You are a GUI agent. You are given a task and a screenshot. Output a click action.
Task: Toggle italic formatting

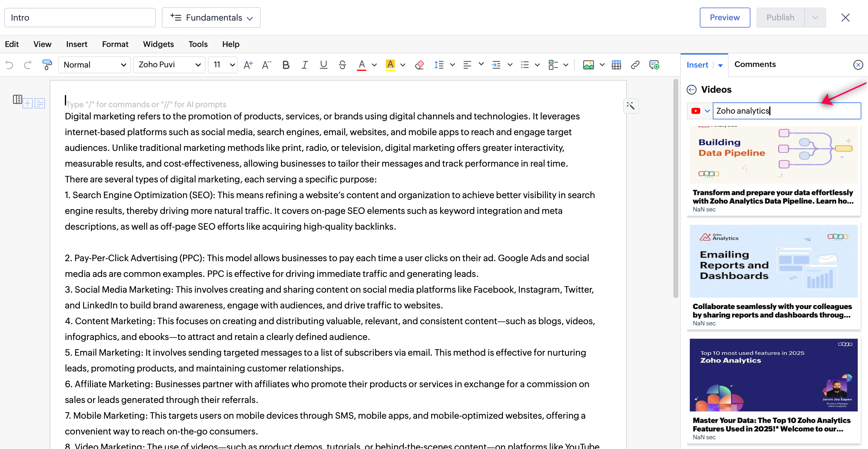click(x=305, y=65)
